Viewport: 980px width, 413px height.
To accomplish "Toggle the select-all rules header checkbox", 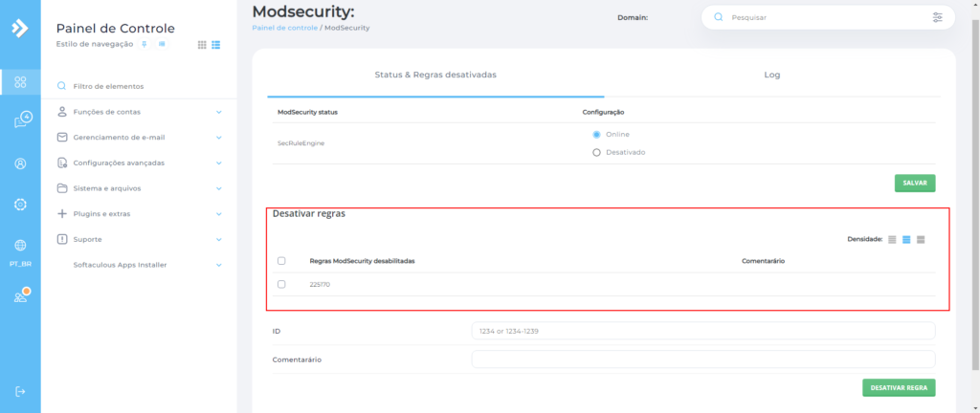I will pos(281,260).
